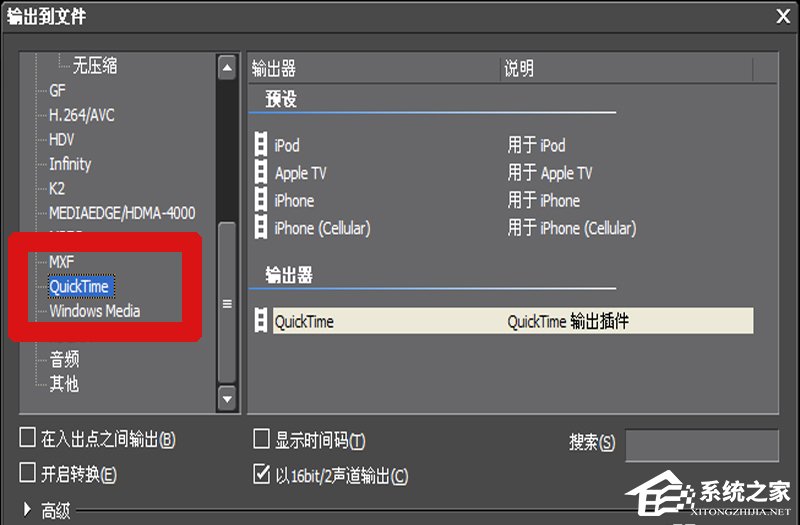Click the tree scrollbar up arrow
The image size is (800, 525).
pos(227,67)
